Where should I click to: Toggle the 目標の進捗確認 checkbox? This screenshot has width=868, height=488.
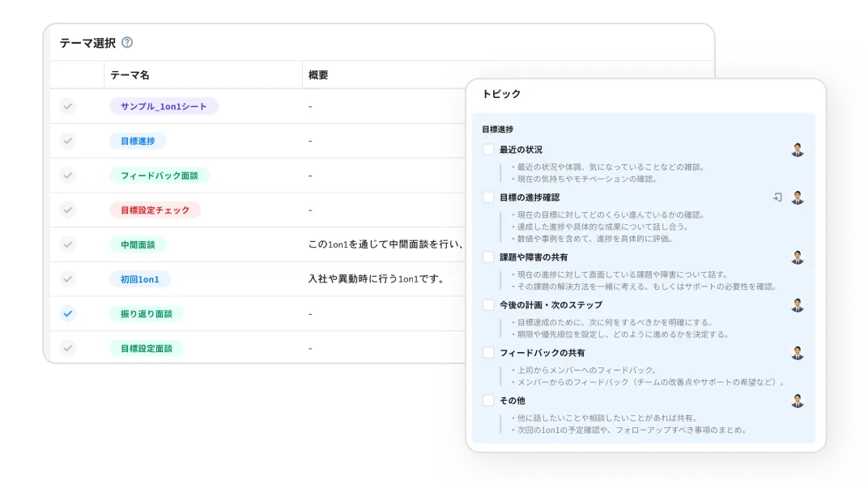coord(487,197)
